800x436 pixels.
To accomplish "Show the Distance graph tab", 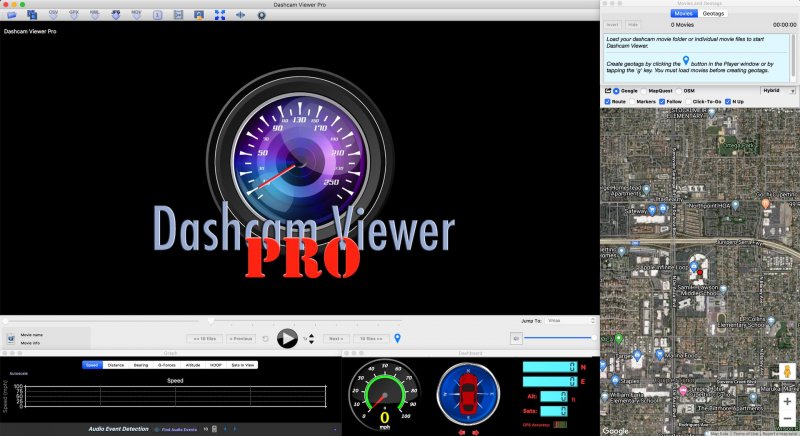I will pyautogui.click(x=116, y=365).
